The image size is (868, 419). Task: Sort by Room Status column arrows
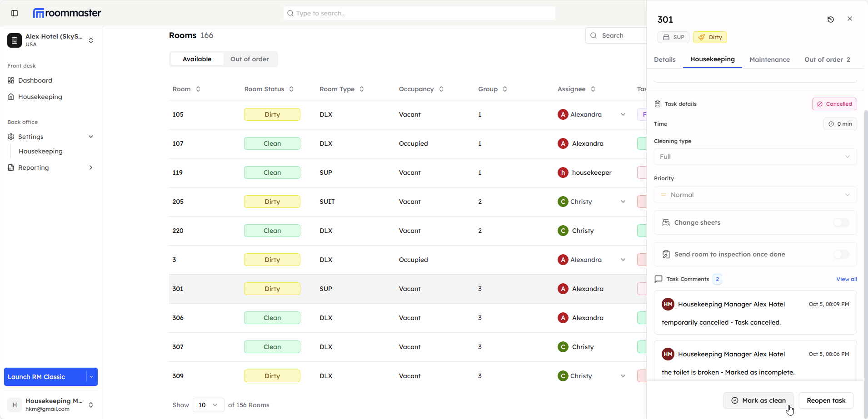click(x=291, y=89)
